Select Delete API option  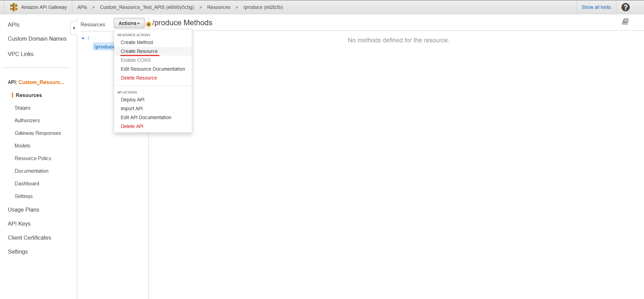(x=153, y=126)
